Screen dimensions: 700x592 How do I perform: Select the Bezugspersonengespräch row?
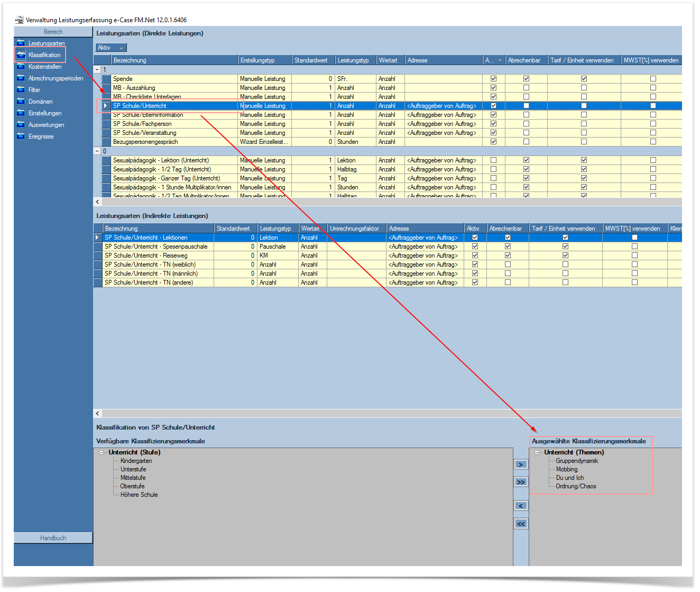391,142
